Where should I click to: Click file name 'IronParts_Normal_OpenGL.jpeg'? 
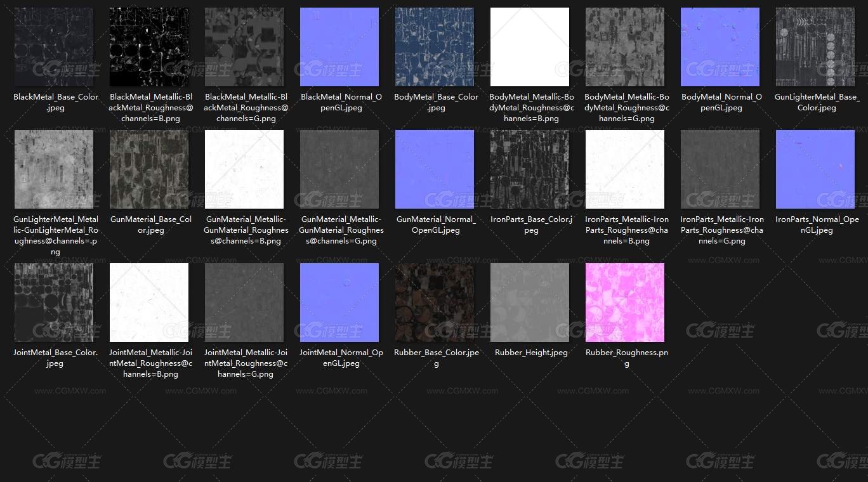click(x=817, y=225)
